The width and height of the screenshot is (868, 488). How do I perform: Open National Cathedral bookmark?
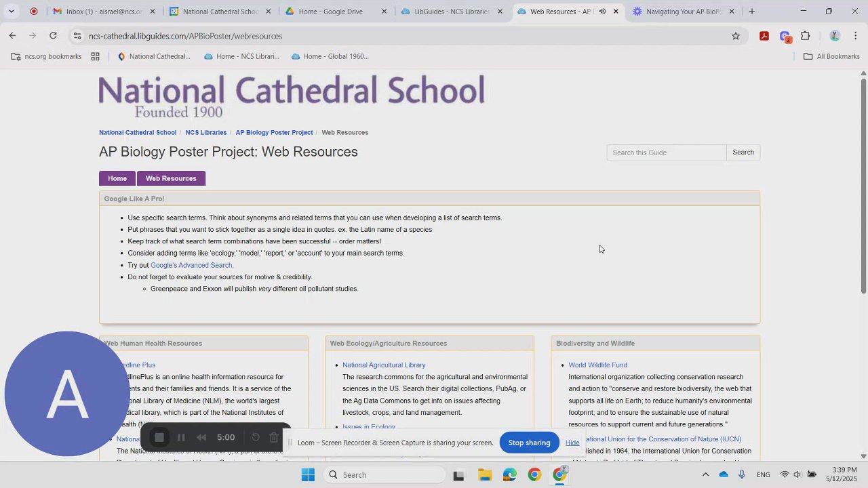coord(154,56)
